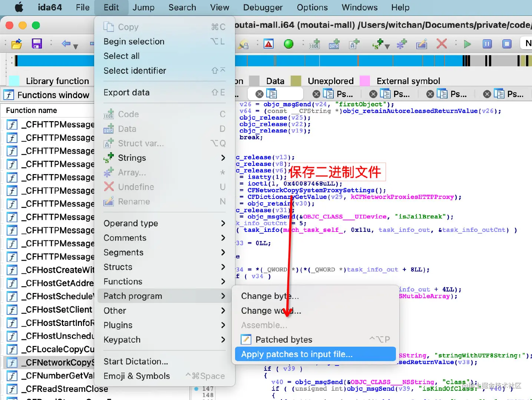The width and height of the screenshot is (532, 400).
Task: Click the Save floppy disk icon
Action: pos(37,44)
